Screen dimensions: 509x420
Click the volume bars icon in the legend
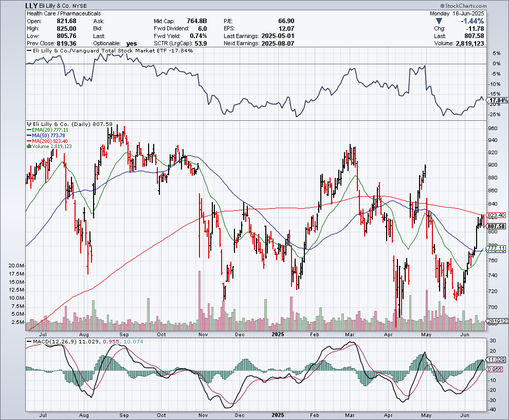tap(29, 147)
